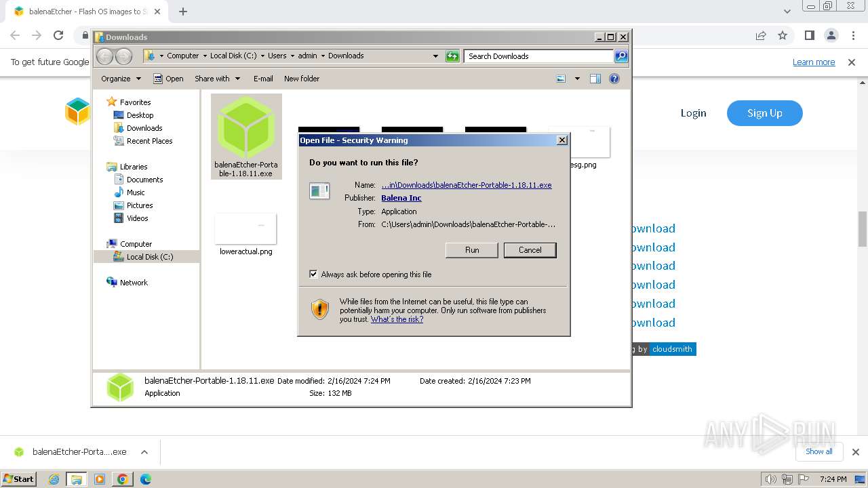Bookmark this page with star icon

(783, 35)
